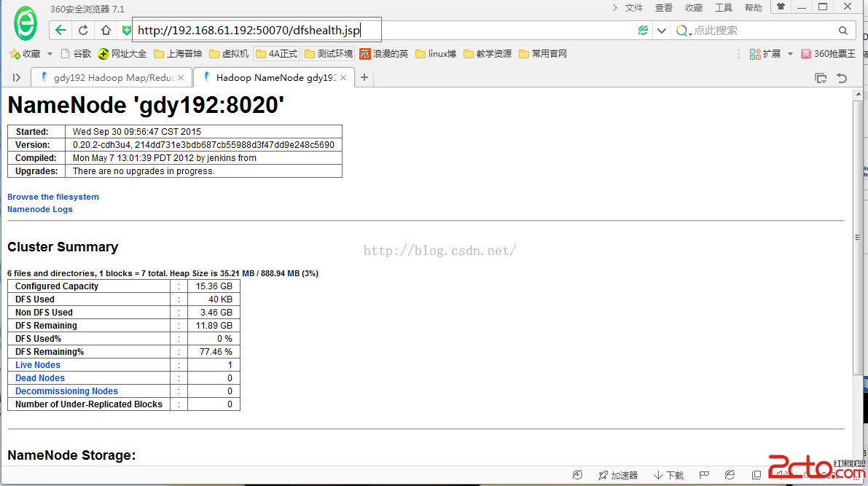
Task: Open the 谷歌 bookmark
Action: click(76, 54)
